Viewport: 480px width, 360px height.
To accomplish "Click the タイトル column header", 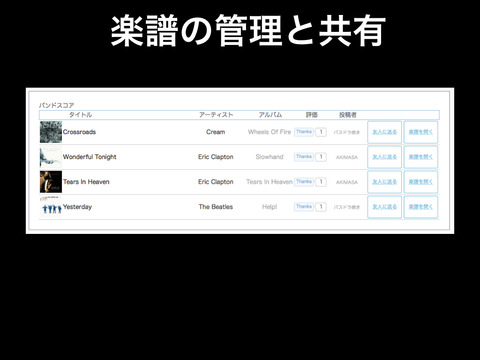I will point(80,115).
